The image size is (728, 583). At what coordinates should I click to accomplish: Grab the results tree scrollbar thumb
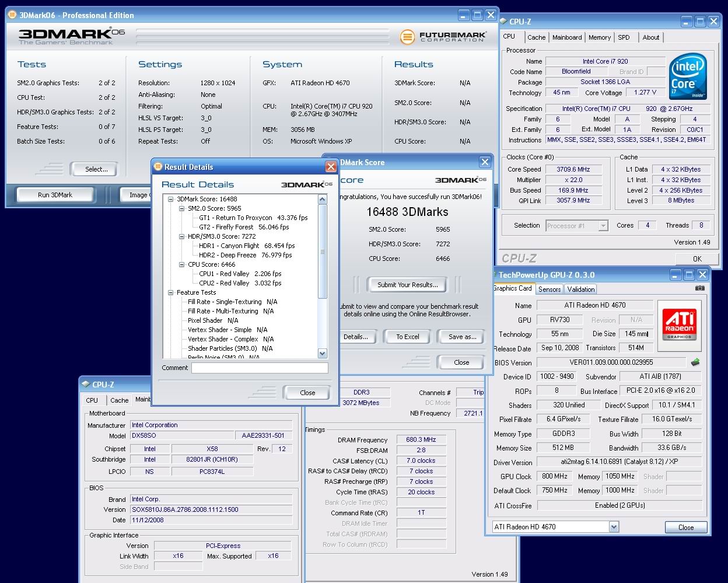pos(323,252)
